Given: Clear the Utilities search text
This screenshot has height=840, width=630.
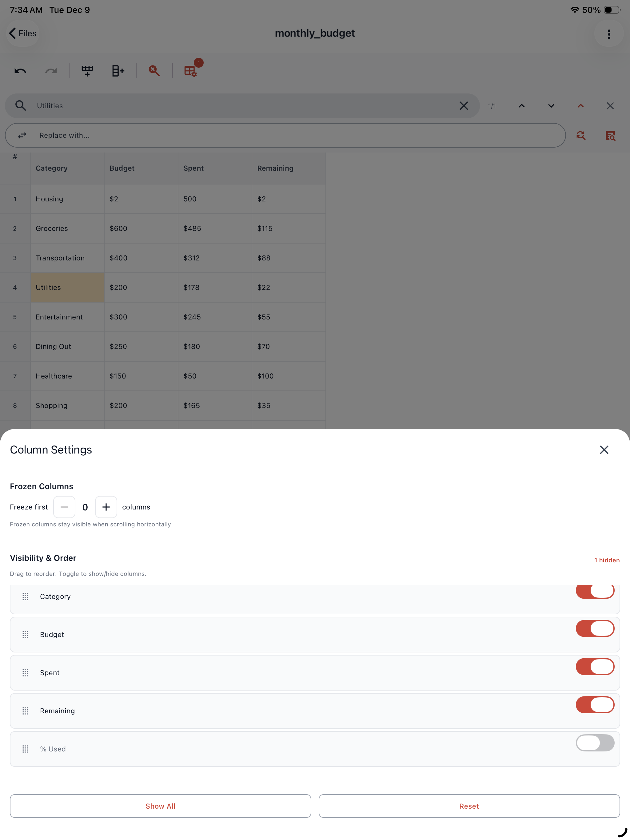Looking at the screenshot, I should [x=464, y=105].
